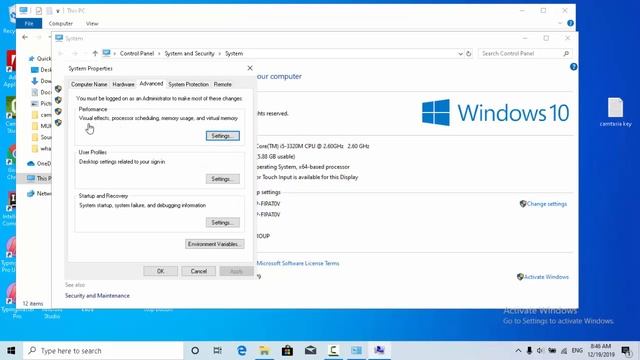Open Cortana circle on the taskbar
The image size is (640, 360).
[x=195, y=351]
